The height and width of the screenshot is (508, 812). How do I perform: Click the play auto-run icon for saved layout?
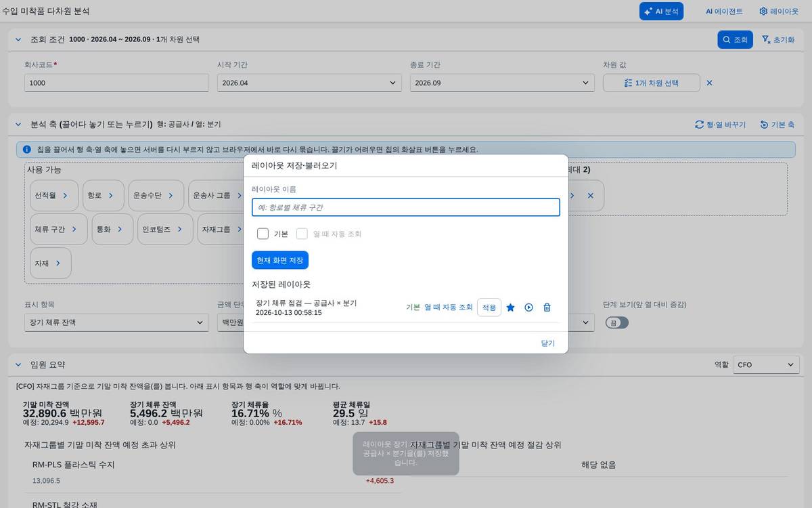click(529, 308)
